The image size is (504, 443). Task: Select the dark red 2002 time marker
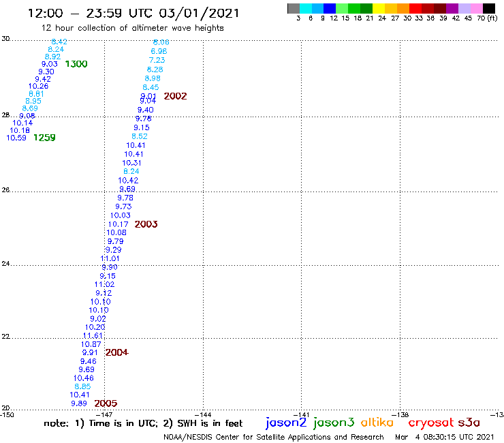click(x=175, y=96)
